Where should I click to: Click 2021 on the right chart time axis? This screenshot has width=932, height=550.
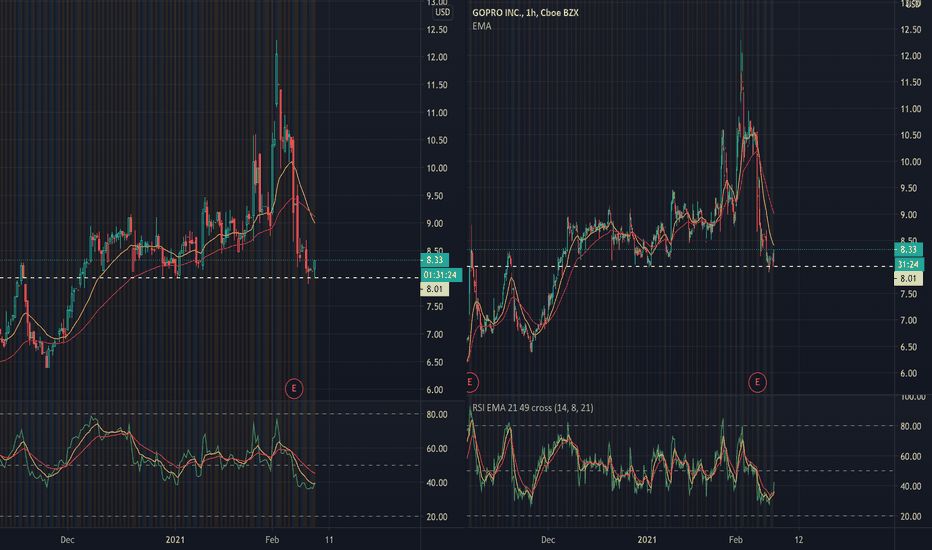pyautogui.click(x=647, y=540)
